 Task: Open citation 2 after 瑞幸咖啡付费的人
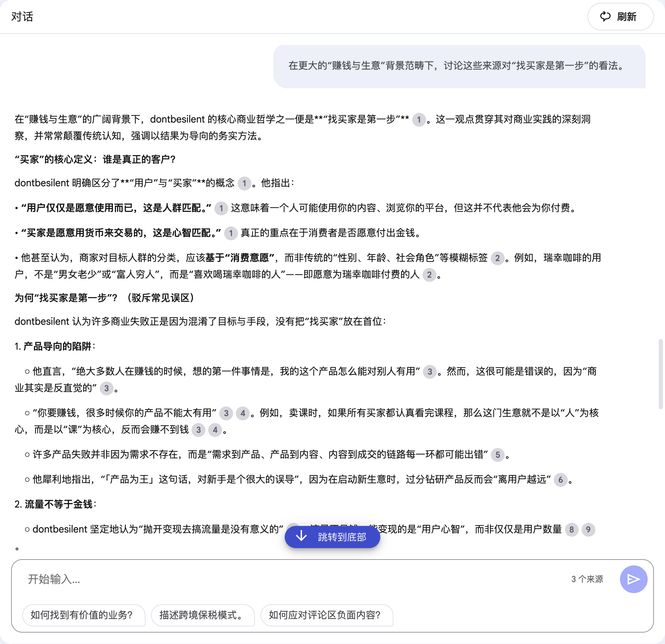[x=429, y=275]
